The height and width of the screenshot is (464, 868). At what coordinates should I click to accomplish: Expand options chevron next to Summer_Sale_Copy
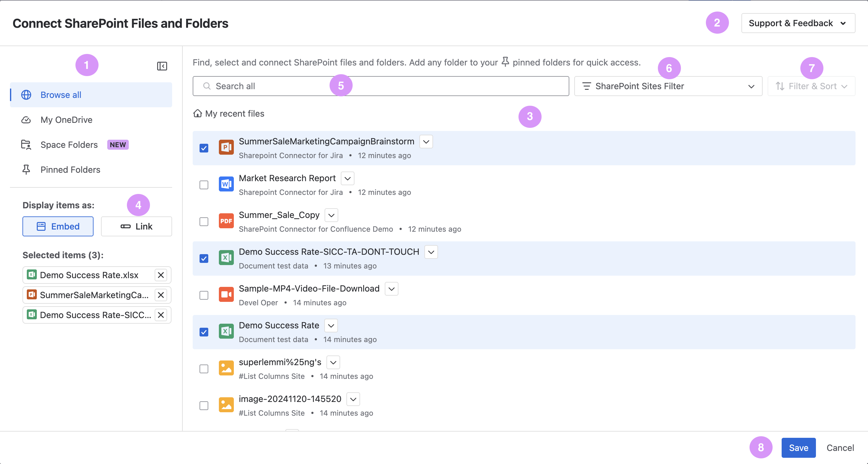click(331, 215)
